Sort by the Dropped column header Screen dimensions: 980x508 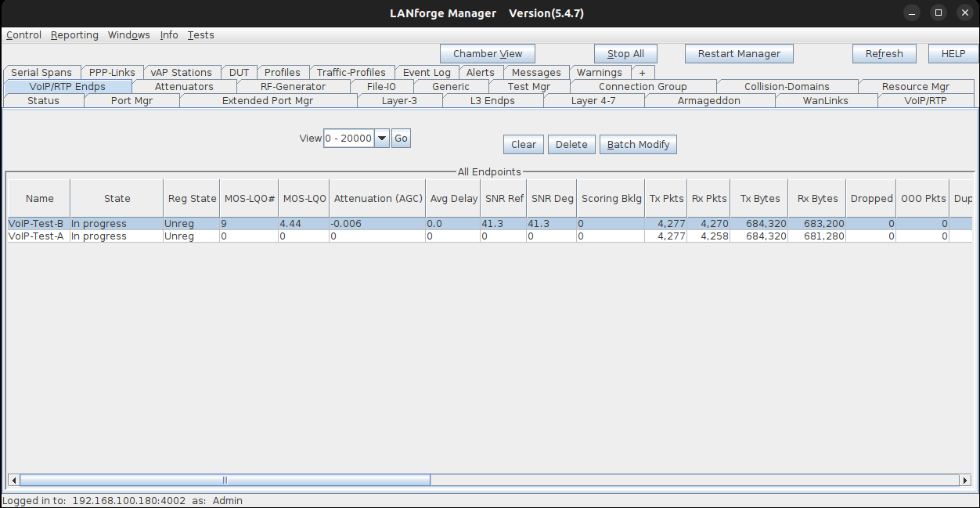871,199
